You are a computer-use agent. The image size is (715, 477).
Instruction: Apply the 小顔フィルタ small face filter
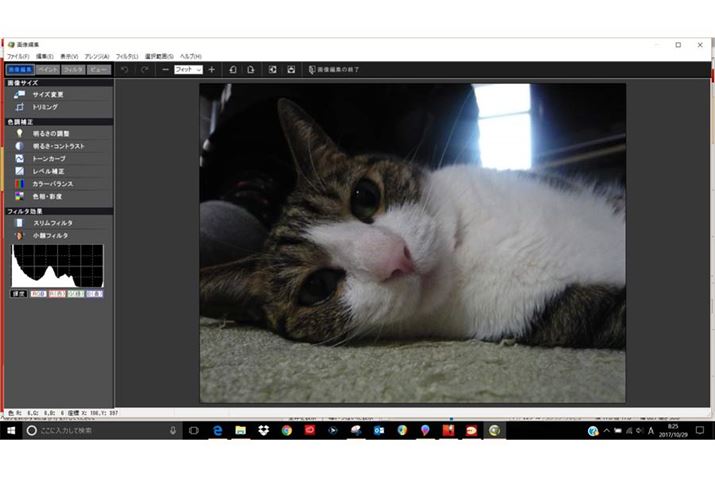(x=52, y=235)
